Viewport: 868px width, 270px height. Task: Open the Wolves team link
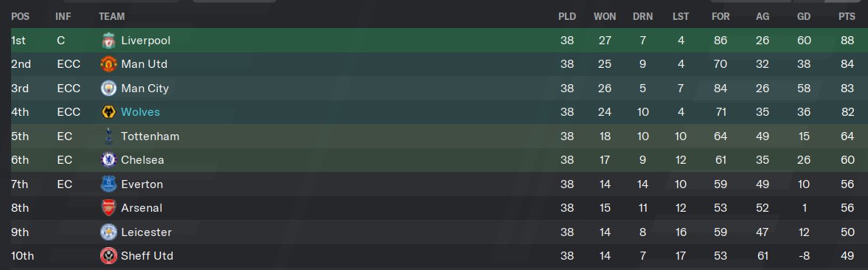tap(140, 112)
